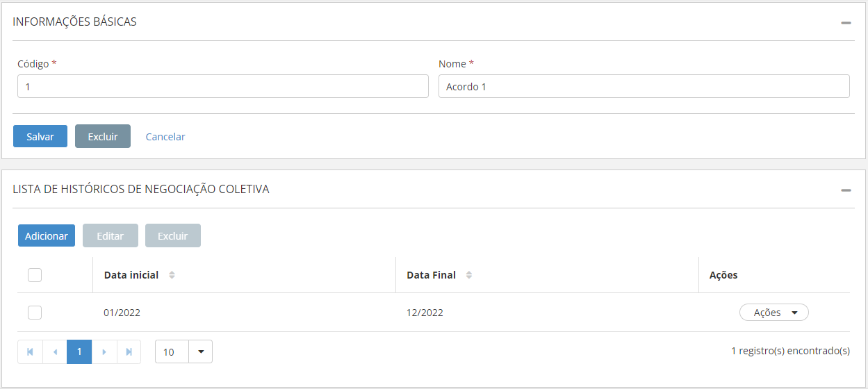
Task: Focus the Código input field
Action: click(x=222, y=87)
